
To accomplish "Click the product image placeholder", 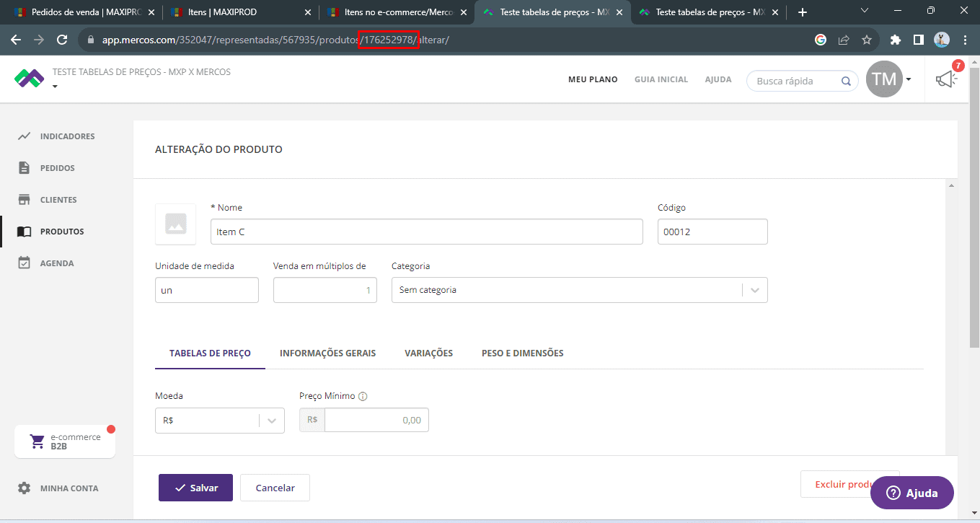I will [175, 224].
